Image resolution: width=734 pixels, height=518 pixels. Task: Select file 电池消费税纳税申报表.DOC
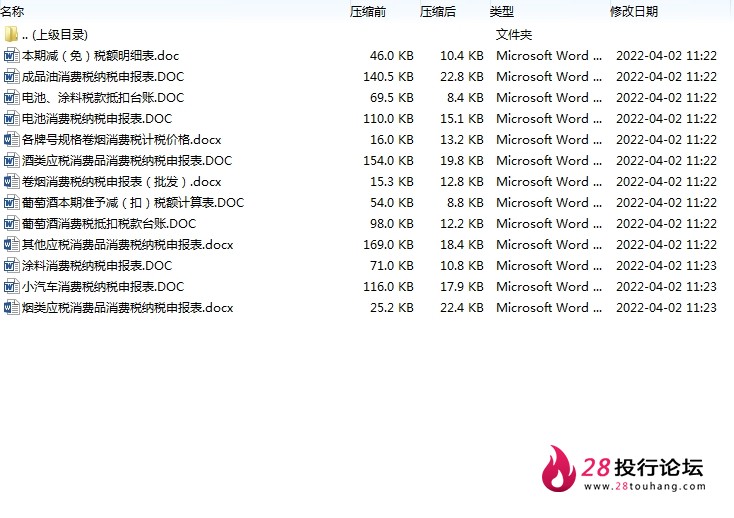97,119
